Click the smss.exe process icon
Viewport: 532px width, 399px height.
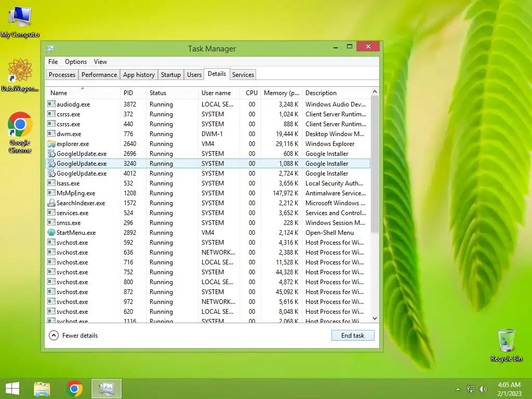(51, 222)
